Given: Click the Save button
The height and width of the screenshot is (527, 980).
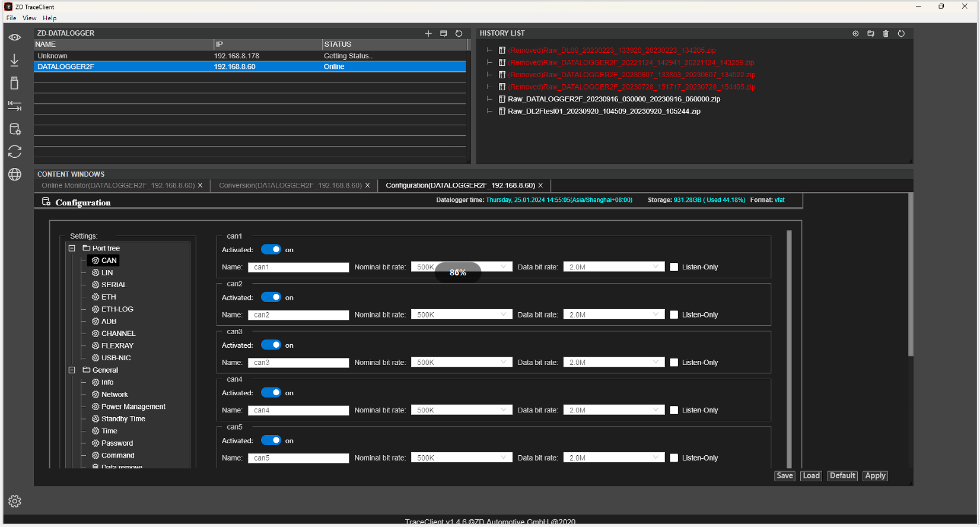Looking at the screenshot, I should coord(784,476).
